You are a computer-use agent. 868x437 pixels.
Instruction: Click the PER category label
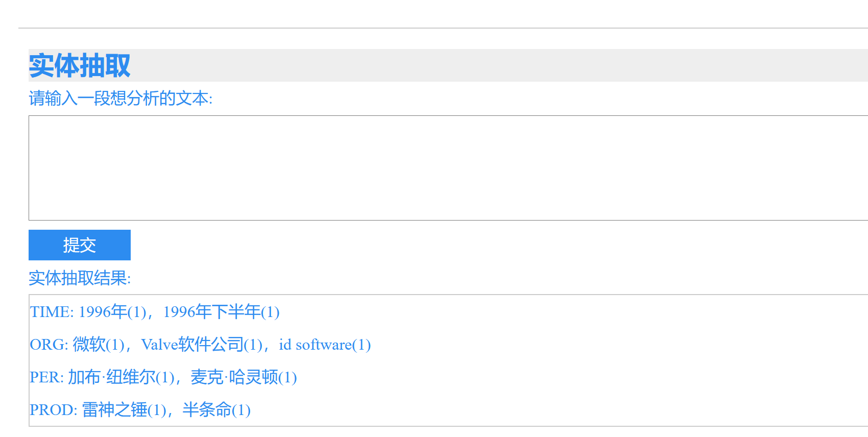click(x=45, y=378)
